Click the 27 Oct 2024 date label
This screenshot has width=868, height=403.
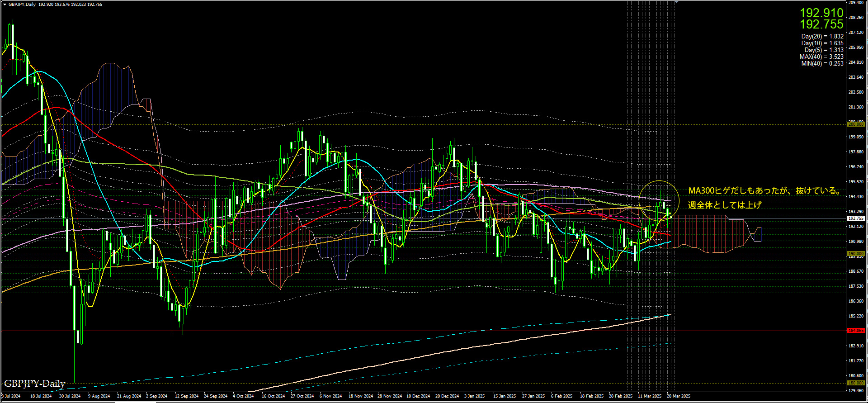coord(302,396)
